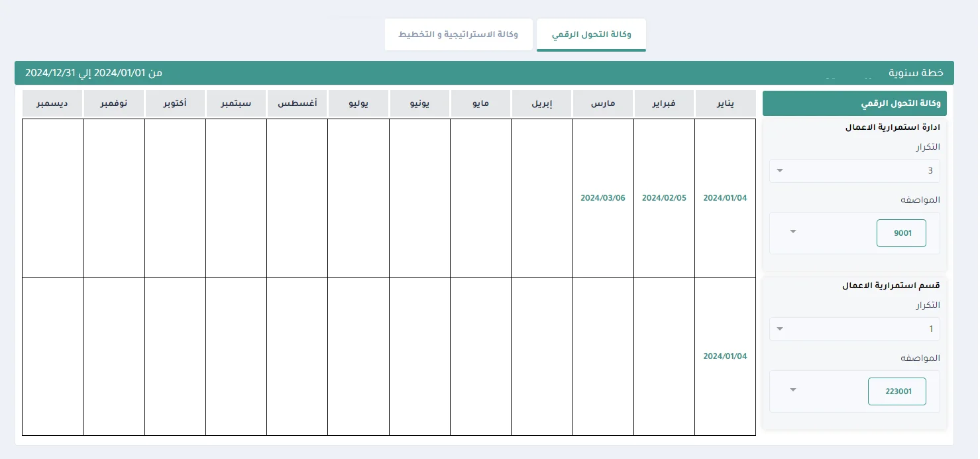980x459 pixels.
Task: Click the قسم استمرارية الاعمال section title
Action: [x=891, y=286]
